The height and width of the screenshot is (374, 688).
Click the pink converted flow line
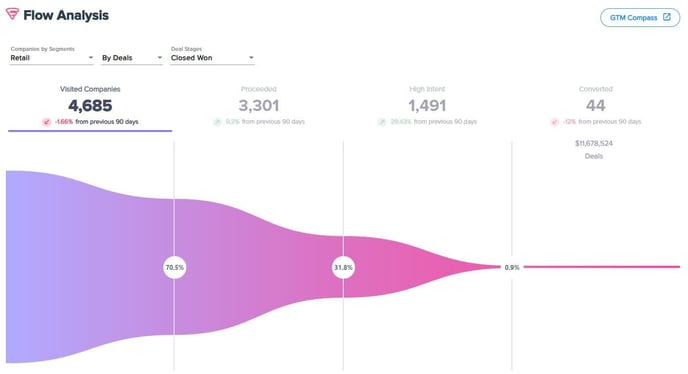pyautogui.click(x=602, y=266)
